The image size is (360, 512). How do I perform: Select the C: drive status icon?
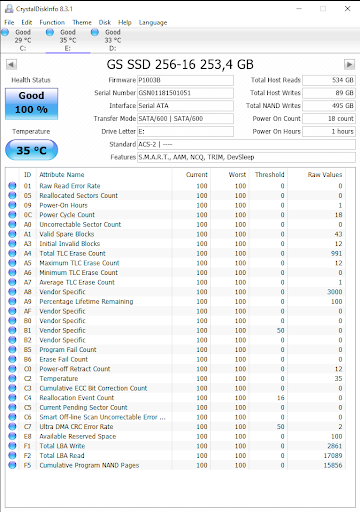pos(5,32)
